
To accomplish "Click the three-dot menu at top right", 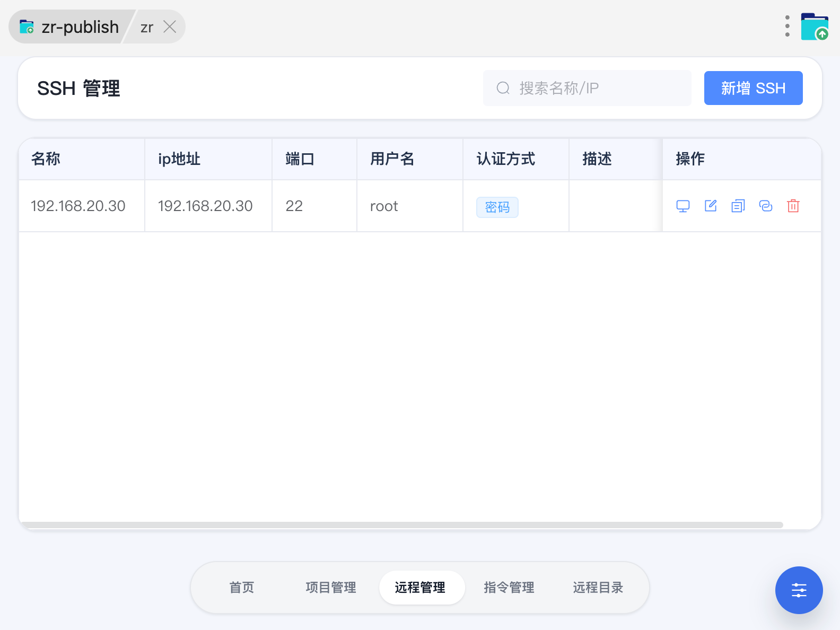I will click(x=787, y=27).
